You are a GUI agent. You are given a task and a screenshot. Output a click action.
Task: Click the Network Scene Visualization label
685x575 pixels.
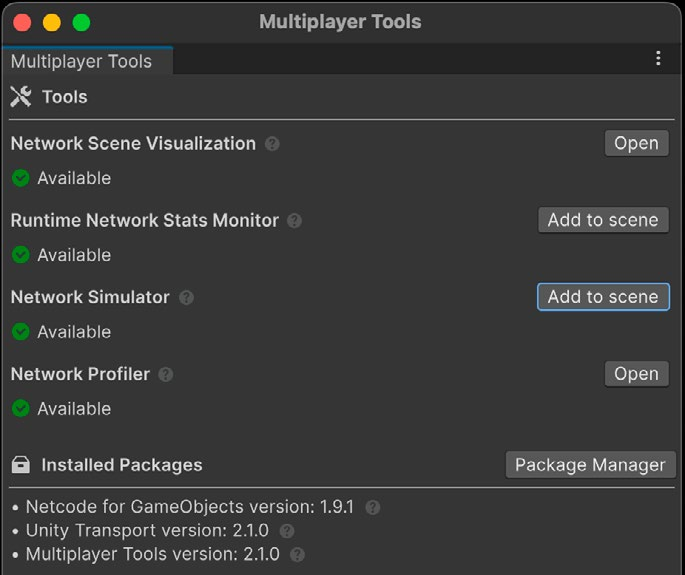coord(133,144)
